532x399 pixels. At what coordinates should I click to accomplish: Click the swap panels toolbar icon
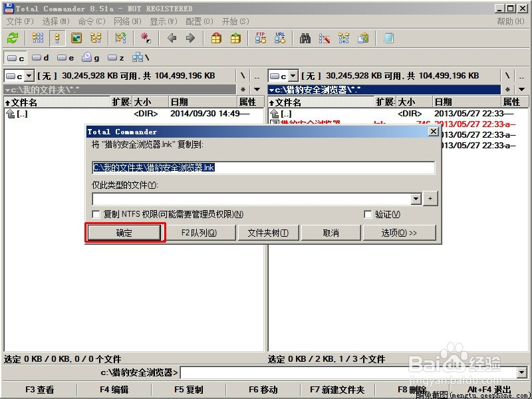tap(121, 38)
